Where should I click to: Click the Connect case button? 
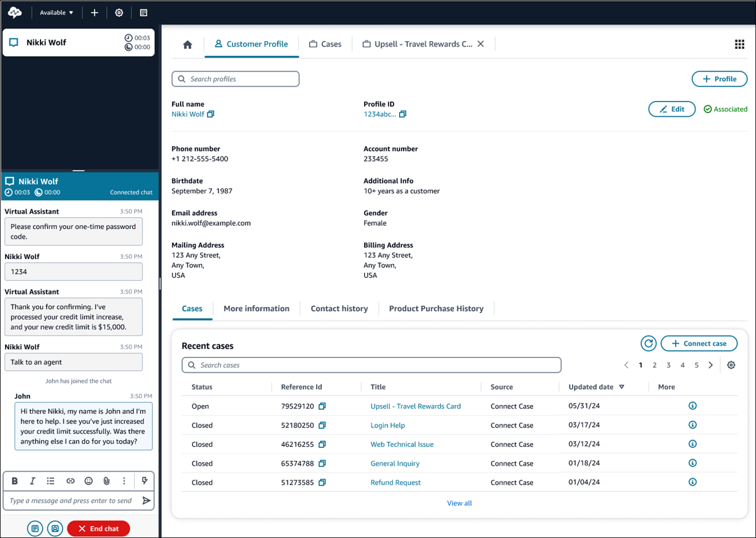pos(699,343)
